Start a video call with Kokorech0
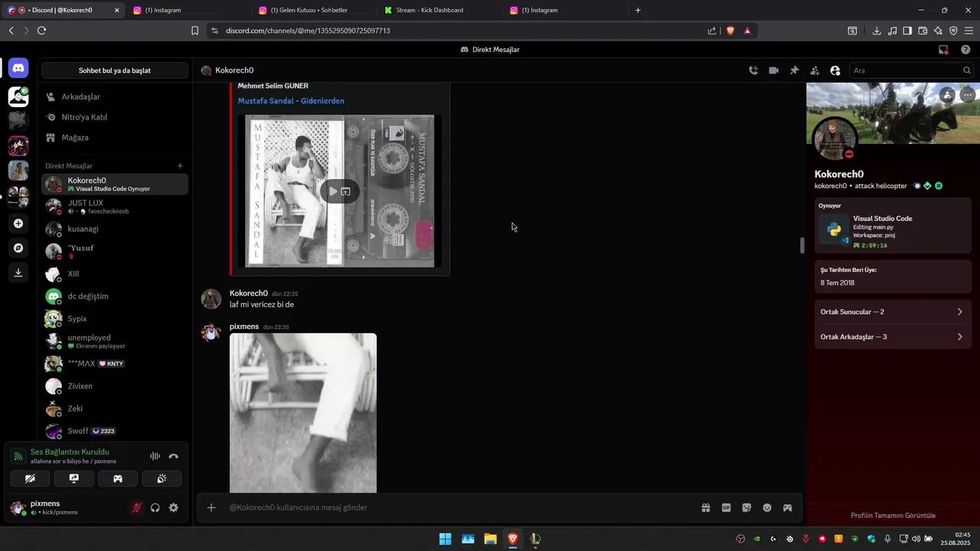 pyautogui.click(x=774, y=70)
